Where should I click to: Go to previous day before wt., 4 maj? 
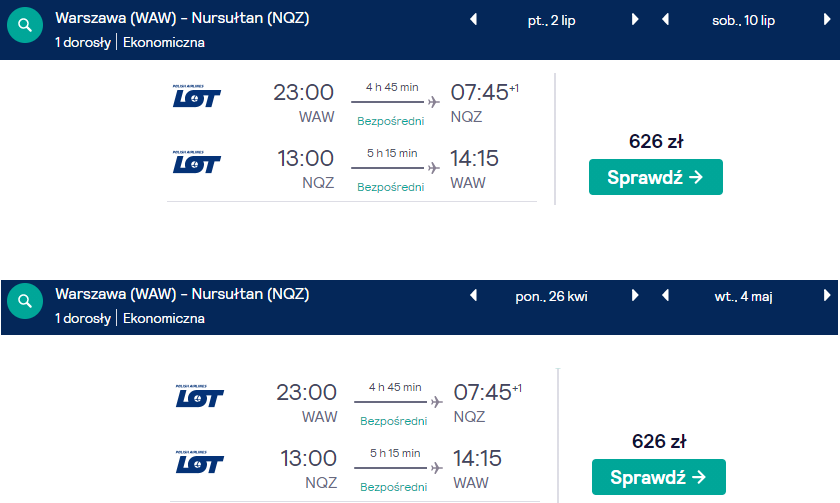click(x=665, y=296)
